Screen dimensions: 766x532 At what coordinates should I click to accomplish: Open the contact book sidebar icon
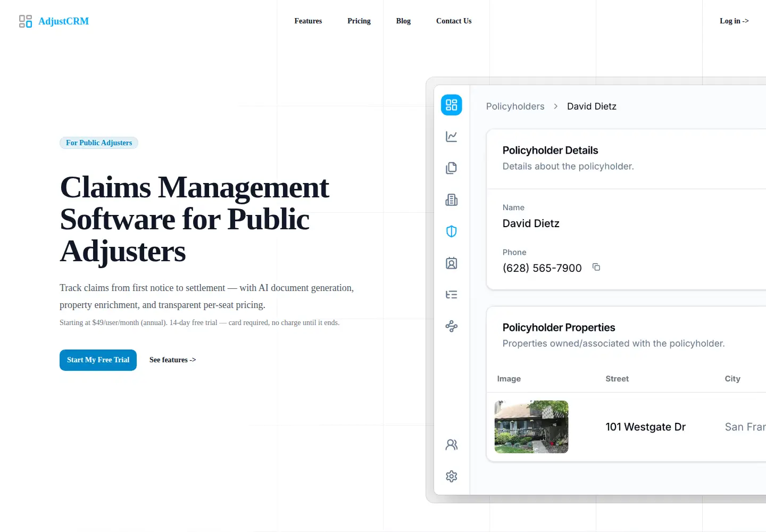point(452,263)
